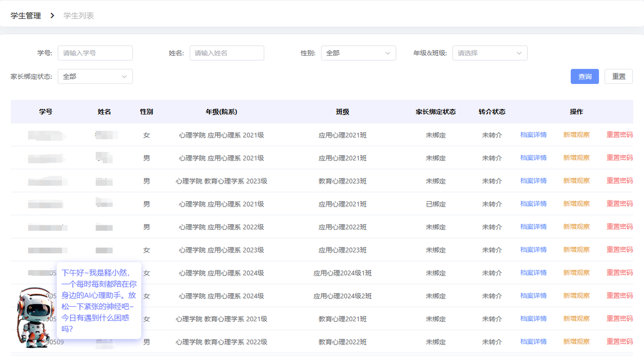644x356 pixels.
Task: Open 档案详情 for 教育心理2021班 student
Action: click(533, 319)
